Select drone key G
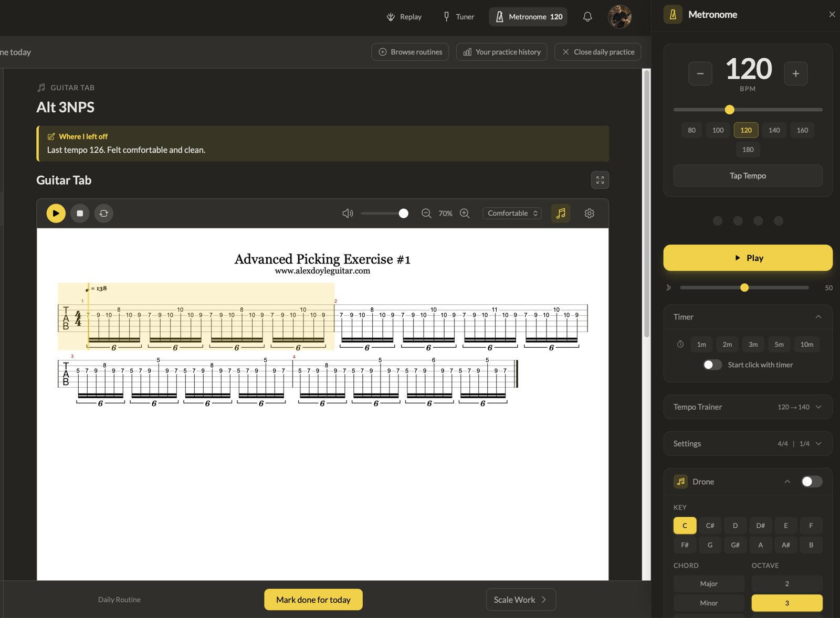The height and width of the screenshot is (618, 840). 710,545
